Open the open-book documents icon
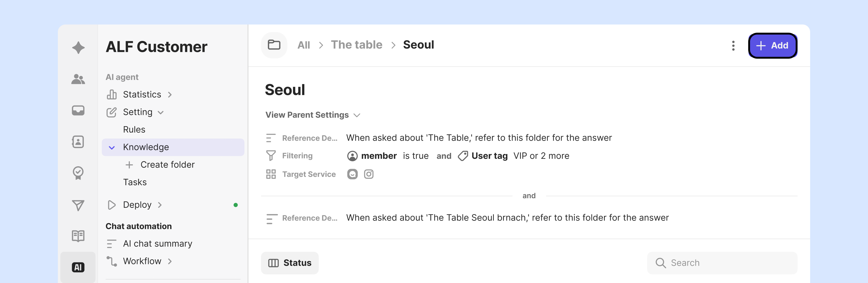This screenshot has height=283, width=868. 78,236
